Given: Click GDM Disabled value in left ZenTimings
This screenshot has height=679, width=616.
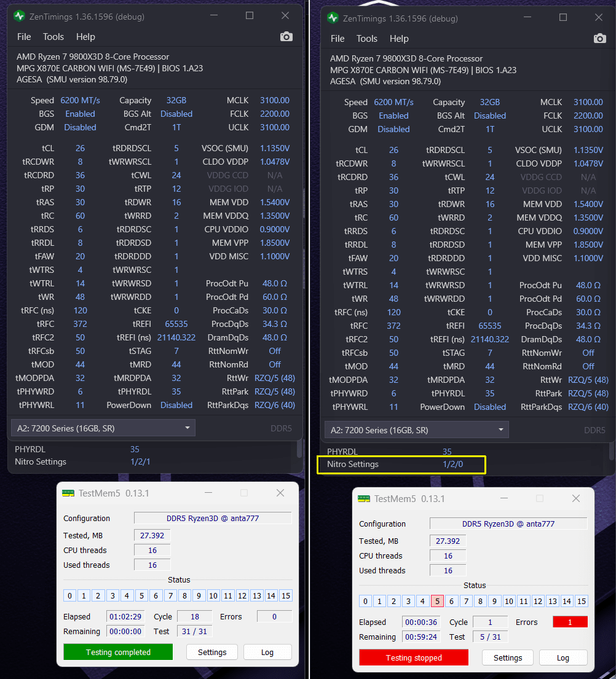Looking at the screenshot, I should [80, 127].
